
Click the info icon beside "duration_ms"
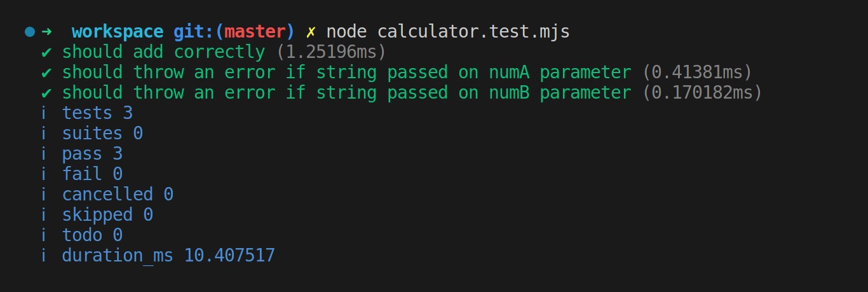tap(44, 255)
